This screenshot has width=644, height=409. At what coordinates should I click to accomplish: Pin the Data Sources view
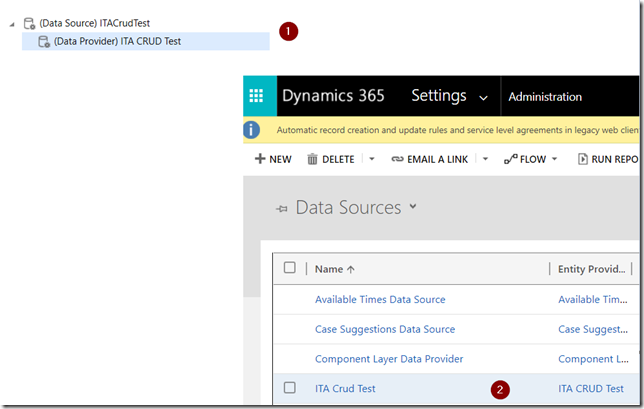pyautogui.click(x=282, y=209)
